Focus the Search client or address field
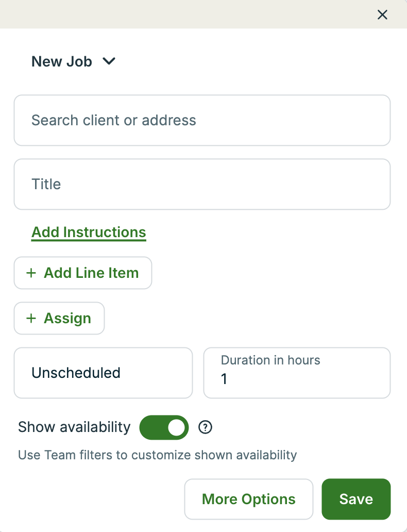407x532 pixels. pos(202,121)
